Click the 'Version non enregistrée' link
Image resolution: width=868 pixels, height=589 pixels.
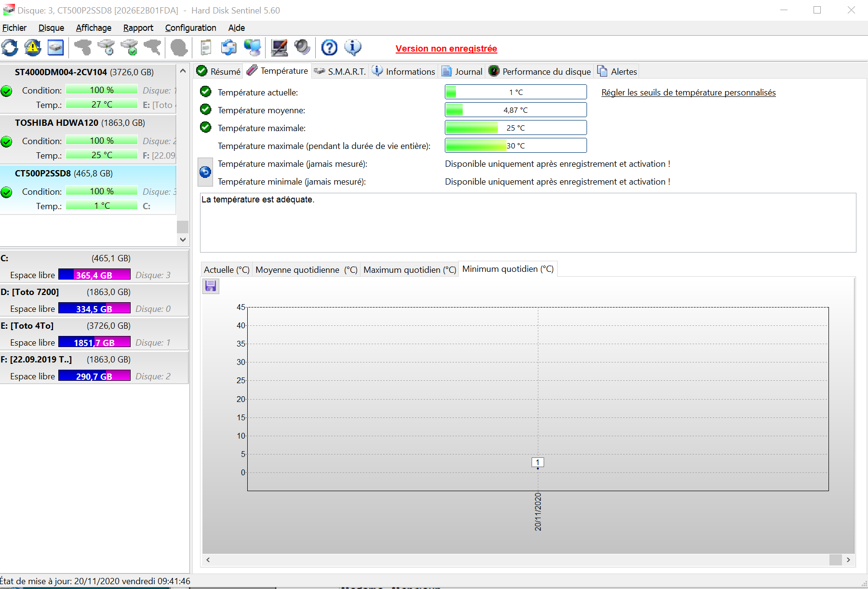coord(446,49)
